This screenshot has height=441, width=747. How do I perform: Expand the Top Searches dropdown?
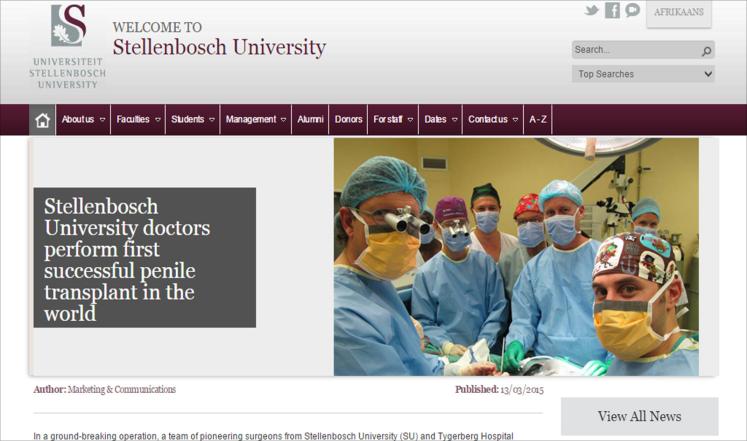643,74
